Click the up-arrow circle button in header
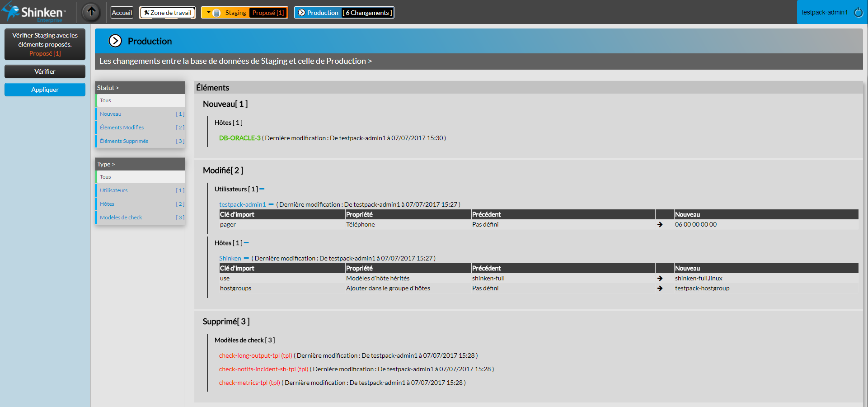868x407 pixels. pyautogui.click(x=91, y=12)
